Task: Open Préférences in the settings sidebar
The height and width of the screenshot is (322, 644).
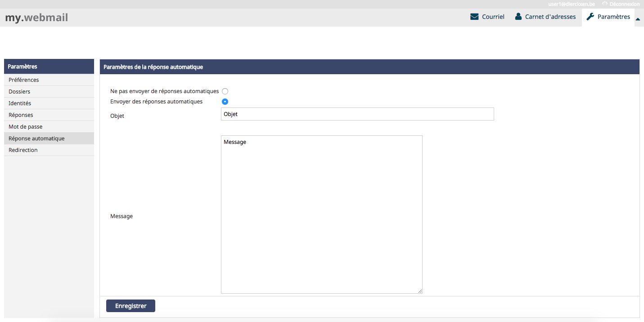Action: click(x=24, y=80)
